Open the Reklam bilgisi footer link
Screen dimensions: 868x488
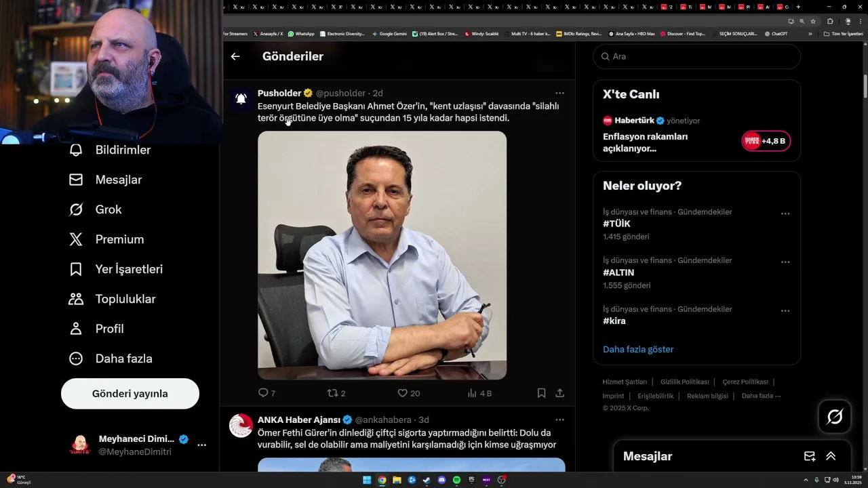pos(707,396)
